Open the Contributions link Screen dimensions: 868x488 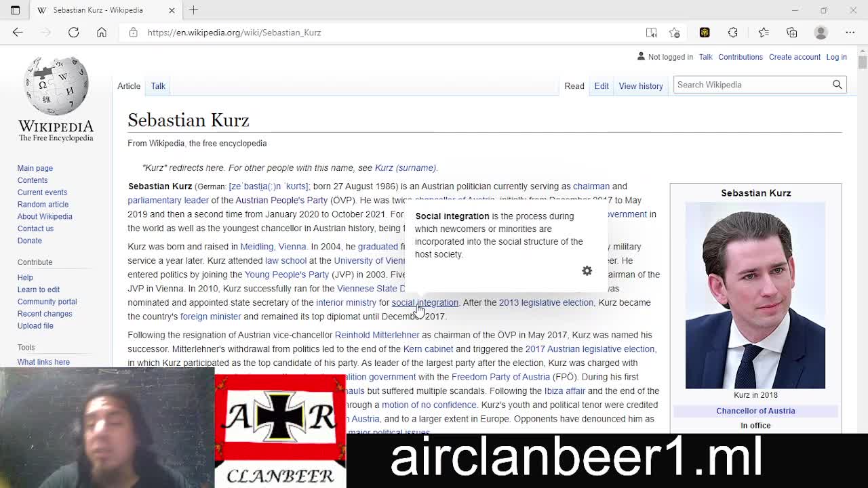pos(741,57)
